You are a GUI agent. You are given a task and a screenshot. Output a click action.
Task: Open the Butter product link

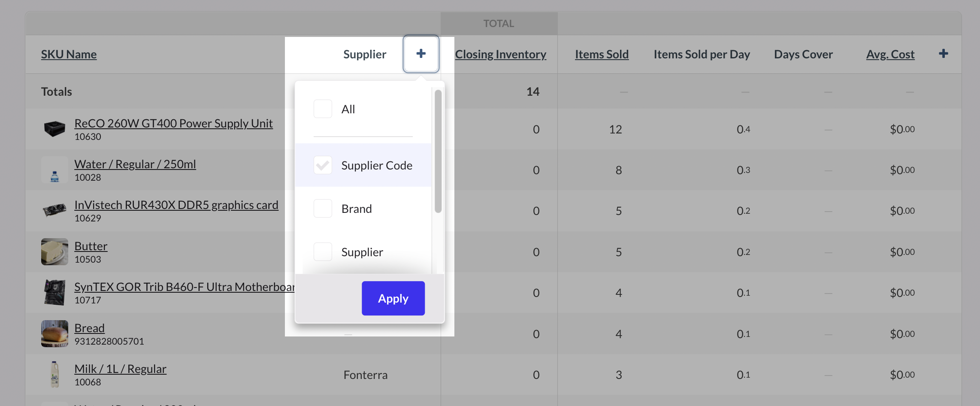(x=91, y=246)
